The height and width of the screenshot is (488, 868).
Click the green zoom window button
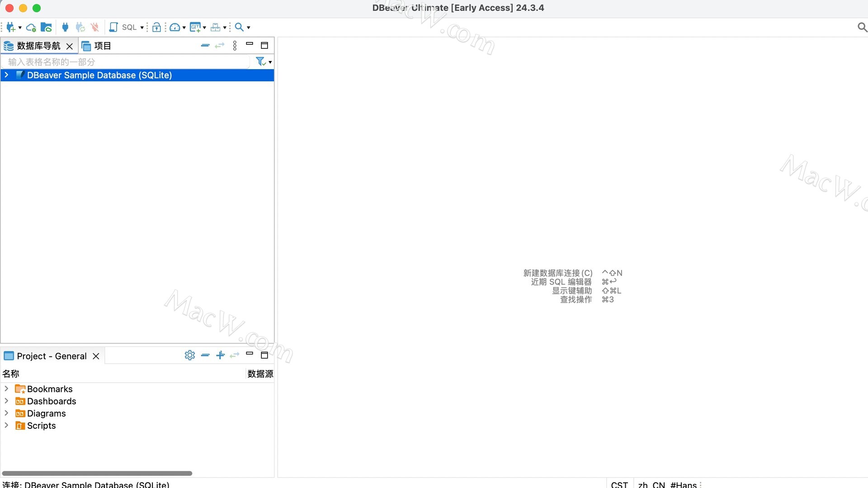37,8
